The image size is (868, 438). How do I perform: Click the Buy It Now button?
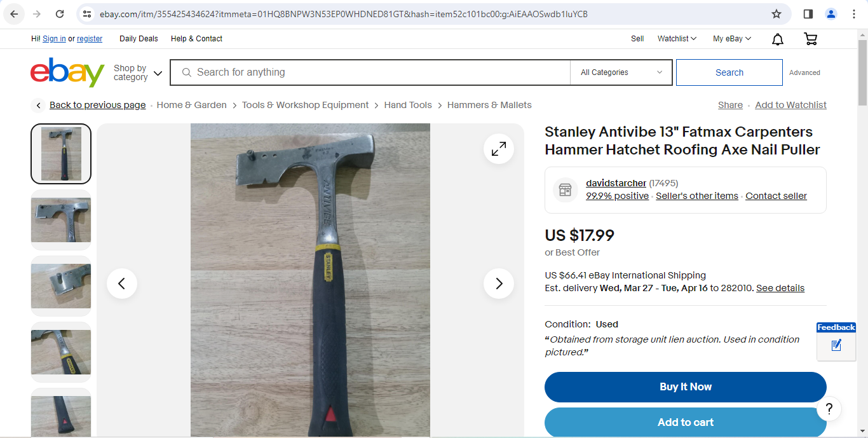click(x=686, y=387)
